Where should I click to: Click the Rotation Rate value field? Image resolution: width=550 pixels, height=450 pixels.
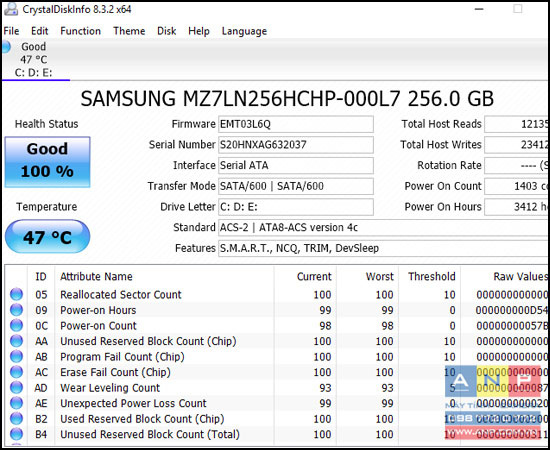pos(516,166)
